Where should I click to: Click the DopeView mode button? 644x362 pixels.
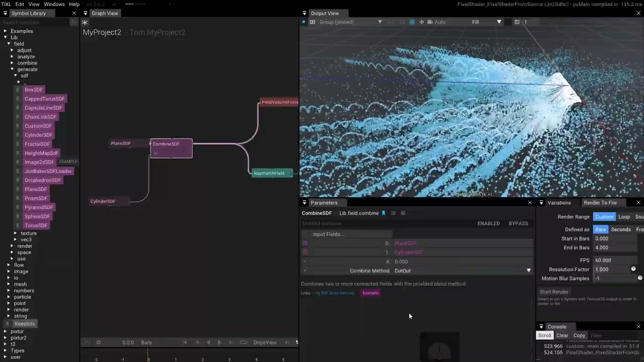point(265,342)
